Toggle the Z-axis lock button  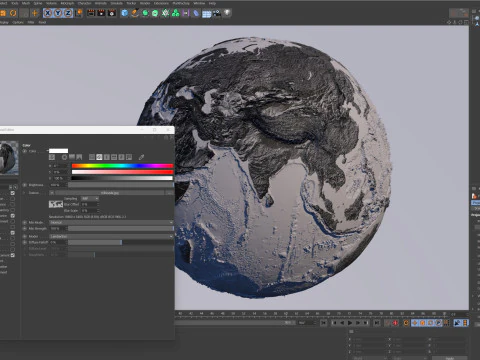coord(68,13)
